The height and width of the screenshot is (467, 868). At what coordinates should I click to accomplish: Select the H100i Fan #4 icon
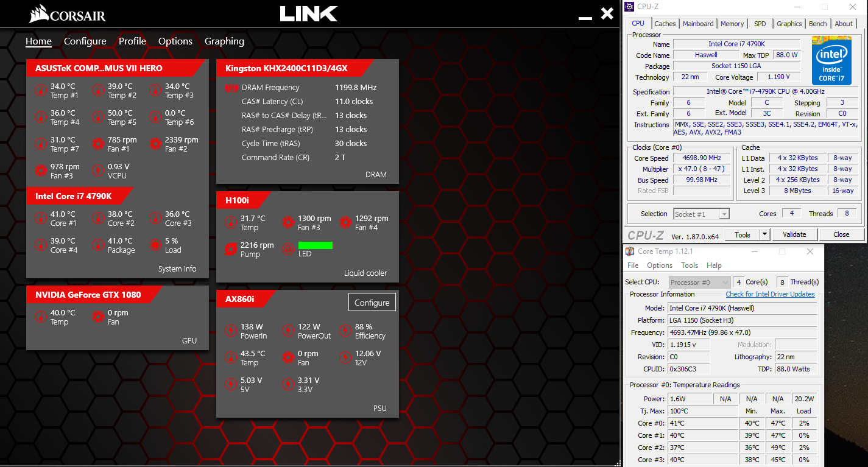[x=345, y=223]
